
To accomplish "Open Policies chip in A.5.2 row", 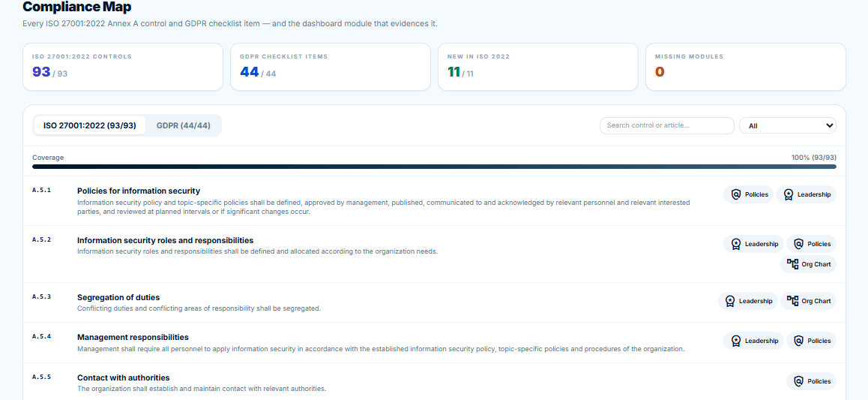I will pos(812,244).
